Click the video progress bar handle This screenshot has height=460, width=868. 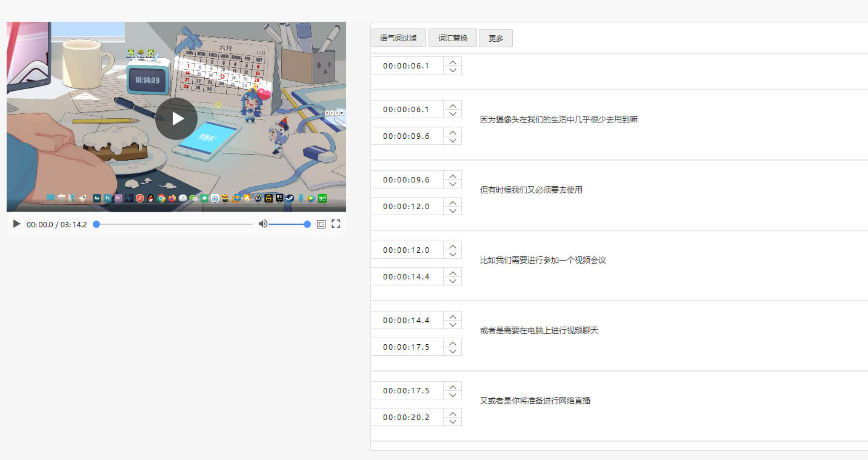tap(96, 224)
